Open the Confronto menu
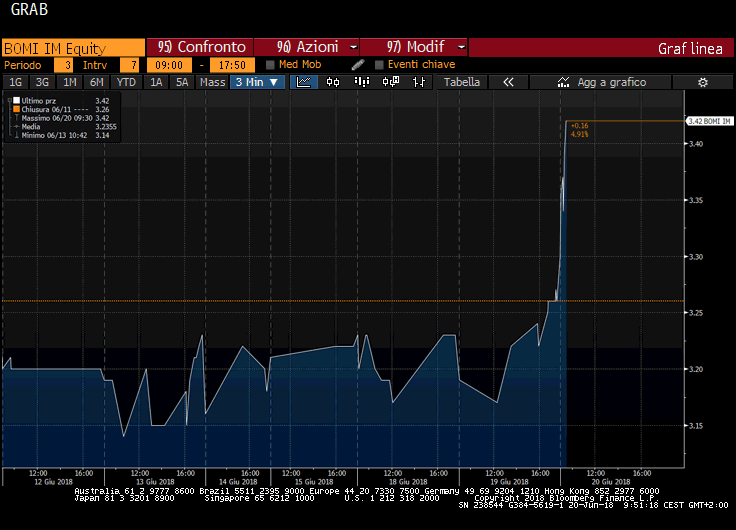 (200, 47)
